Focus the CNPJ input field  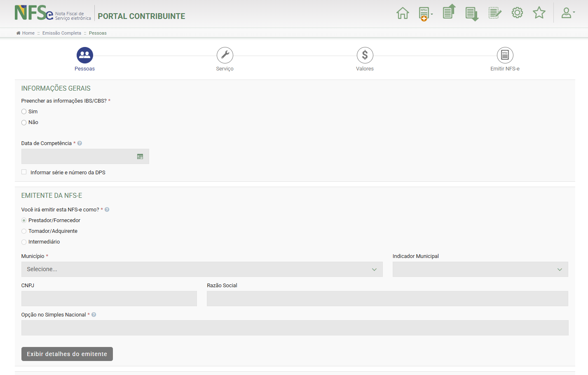[109, 299]
